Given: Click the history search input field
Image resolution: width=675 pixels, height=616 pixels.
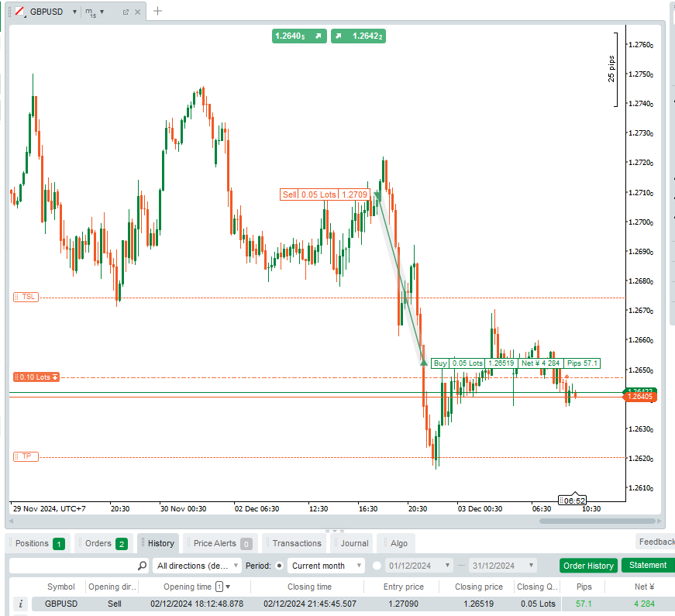Looking at the screenshot, I should coord(74,566).
